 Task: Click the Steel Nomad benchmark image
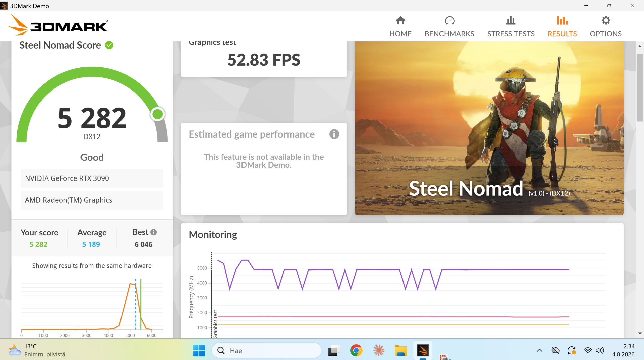click(489, 128)
